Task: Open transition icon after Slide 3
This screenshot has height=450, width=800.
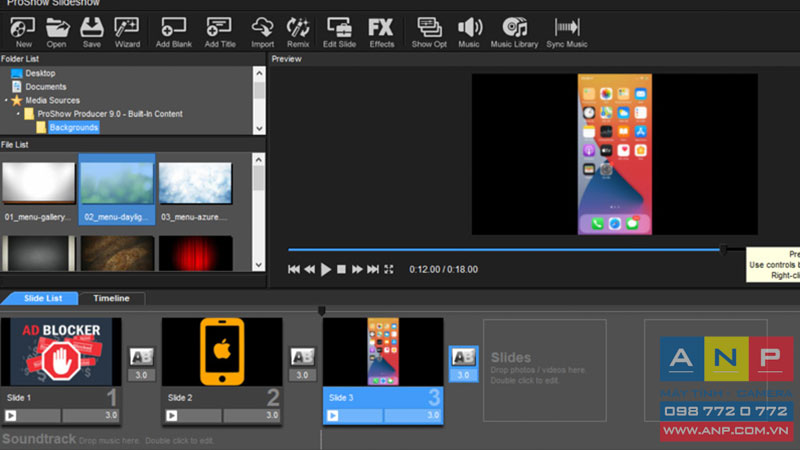Action: [x=463, y=357]
